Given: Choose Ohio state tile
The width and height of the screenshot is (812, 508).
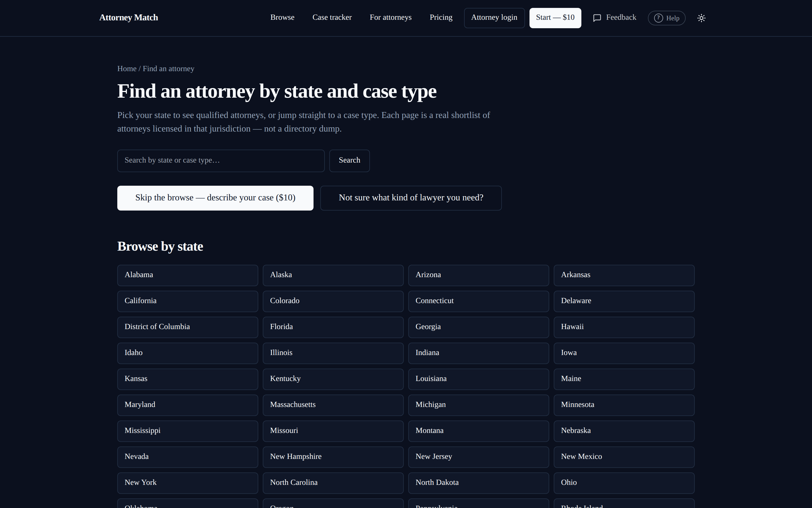Looking at the screenshot, I should pyautogui.click(x=624, y=483).
